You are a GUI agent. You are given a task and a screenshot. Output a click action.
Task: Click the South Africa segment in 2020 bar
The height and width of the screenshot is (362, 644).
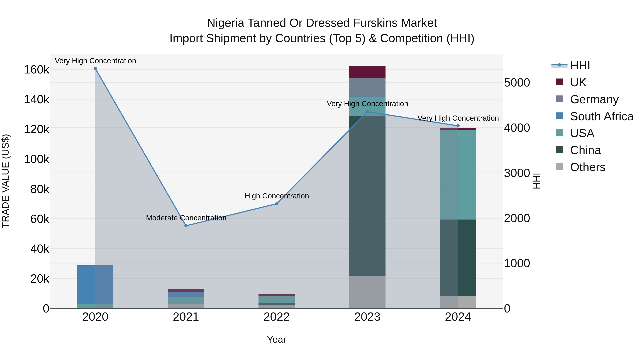tap(95, 285)
